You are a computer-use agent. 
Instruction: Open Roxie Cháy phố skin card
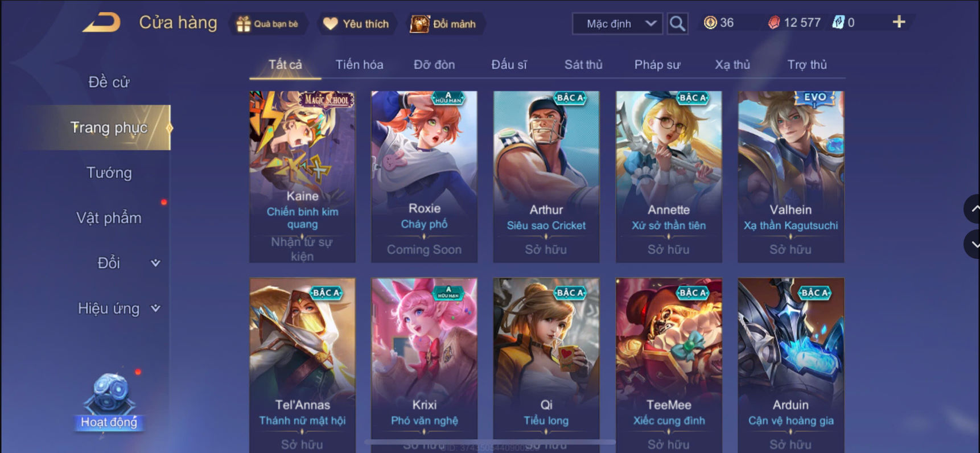click(x=424, y=177)
